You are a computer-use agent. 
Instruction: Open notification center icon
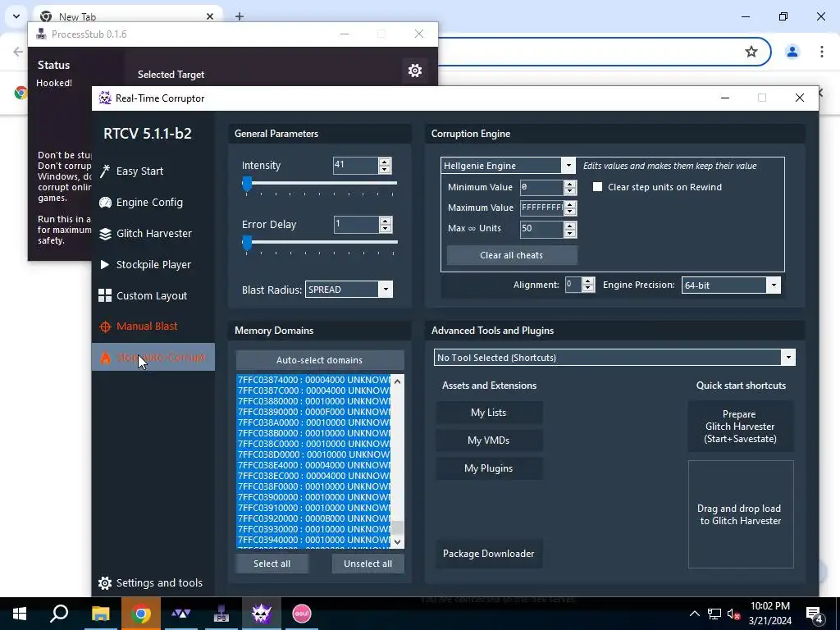pyautogui.click(x=815, y=614)
